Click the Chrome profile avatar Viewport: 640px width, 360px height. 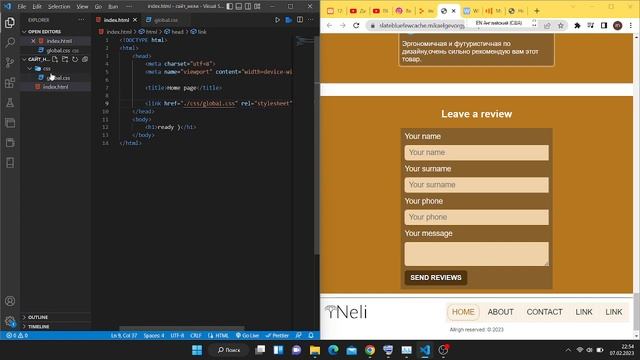tap(618, 25)
